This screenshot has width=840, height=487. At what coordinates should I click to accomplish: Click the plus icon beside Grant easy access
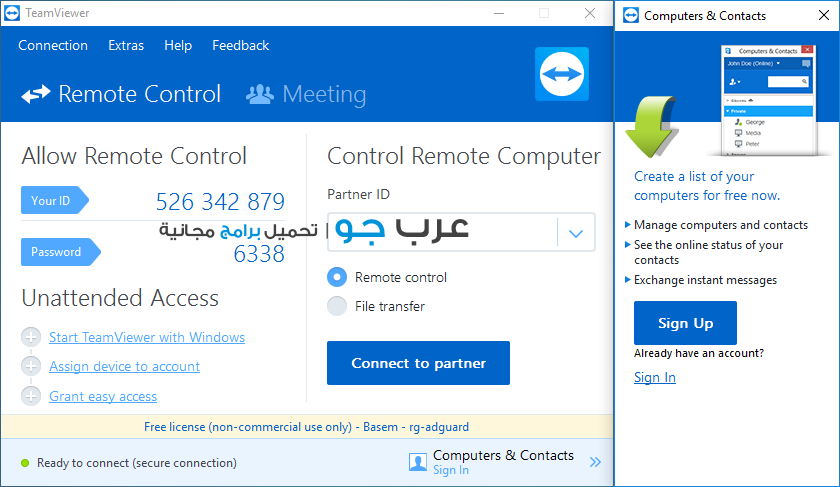click(31, 397)
